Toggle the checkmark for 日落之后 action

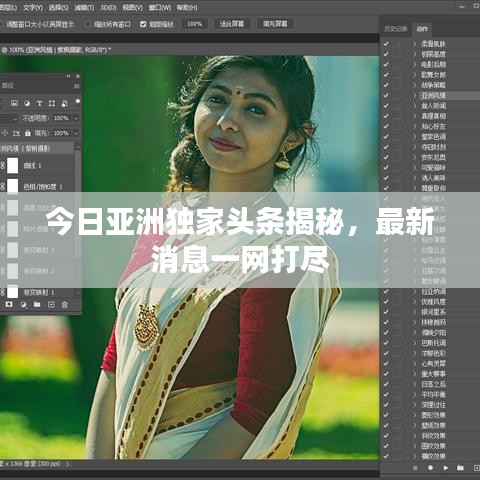point(386,384)
